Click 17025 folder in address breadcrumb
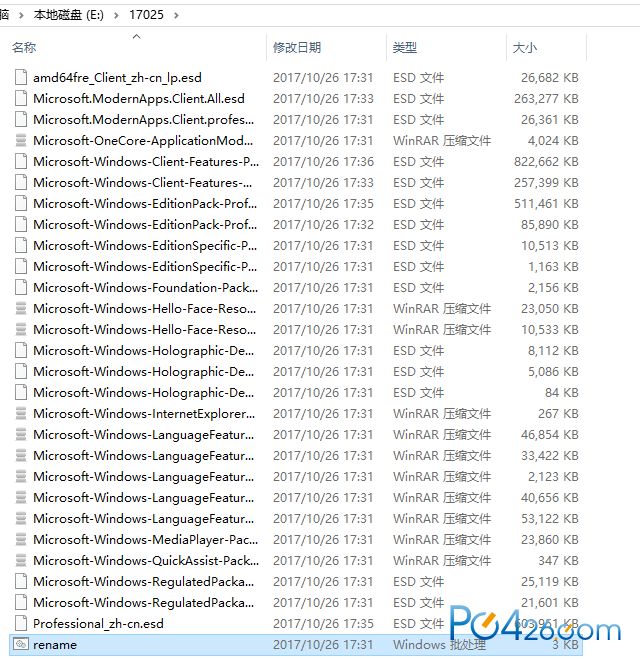This screenshot has height=659, width=640. pyautogui.click(x=146, y=15)
